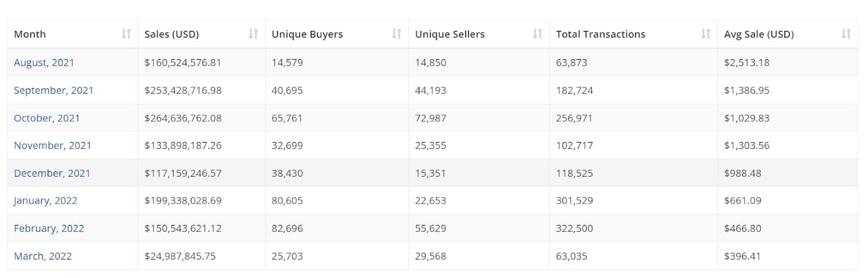Click Unique Sellers sort arrows icon
The image size is (868, 278).
(538, 34)
